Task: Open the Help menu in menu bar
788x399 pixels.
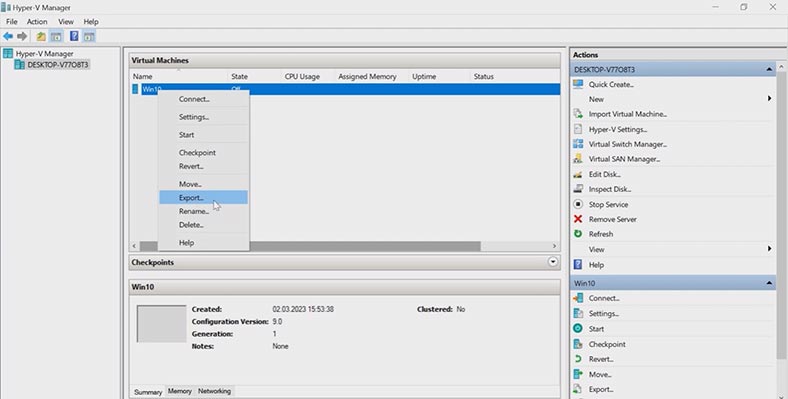Action: [x=91, y=22]
